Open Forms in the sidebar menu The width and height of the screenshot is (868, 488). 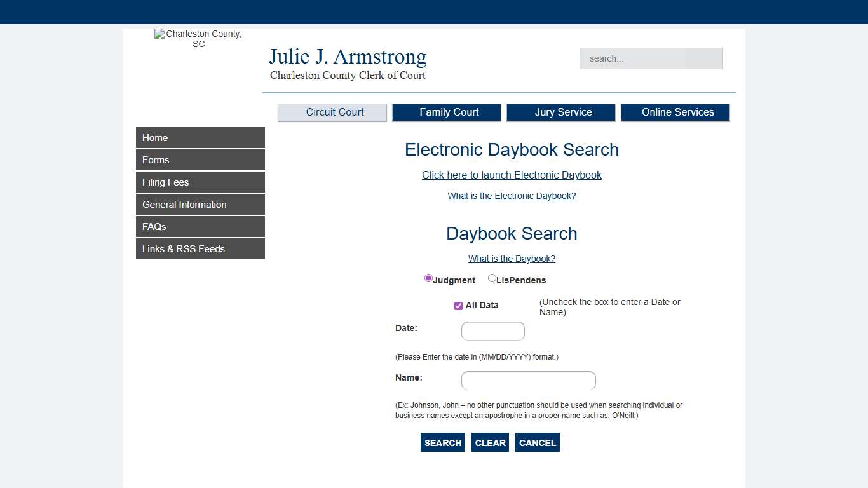[200, 160]
